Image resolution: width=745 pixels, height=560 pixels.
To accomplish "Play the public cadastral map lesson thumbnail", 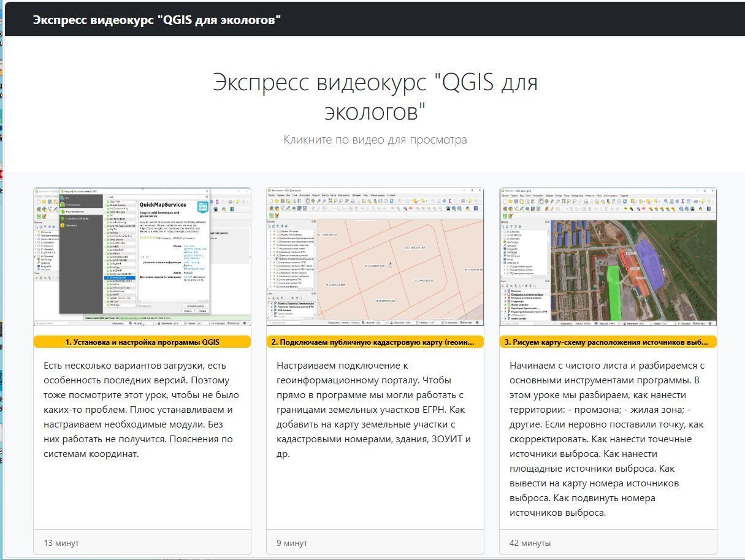I will tap(375, 256).
